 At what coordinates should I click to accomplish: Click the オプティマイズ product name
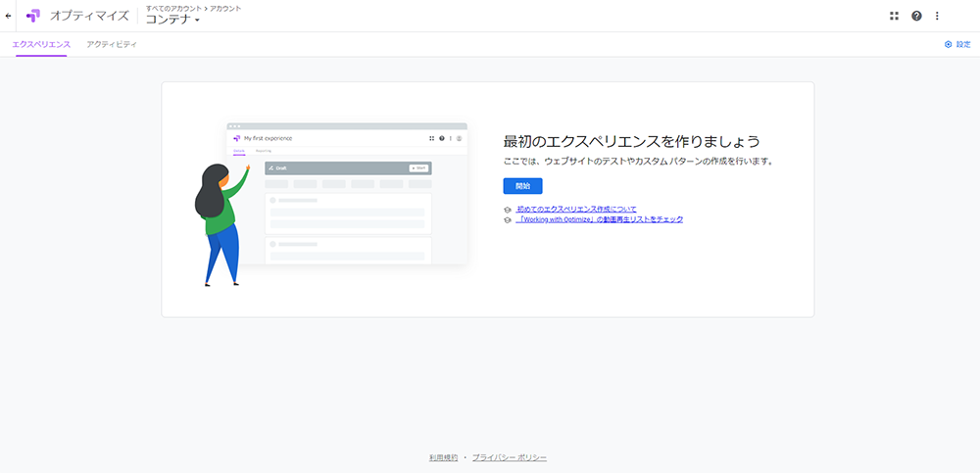pyautogui.click(x=89, y=16)
